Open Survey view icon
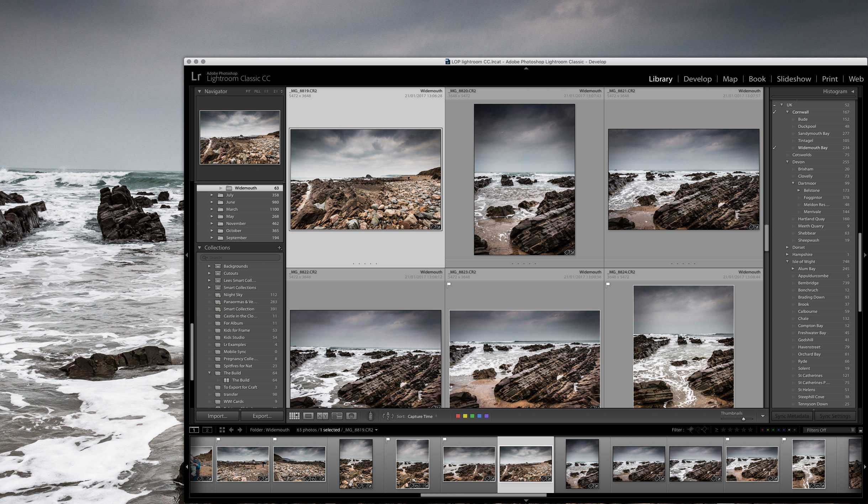Viewport: 868px width, 504px height. (337, 416)
